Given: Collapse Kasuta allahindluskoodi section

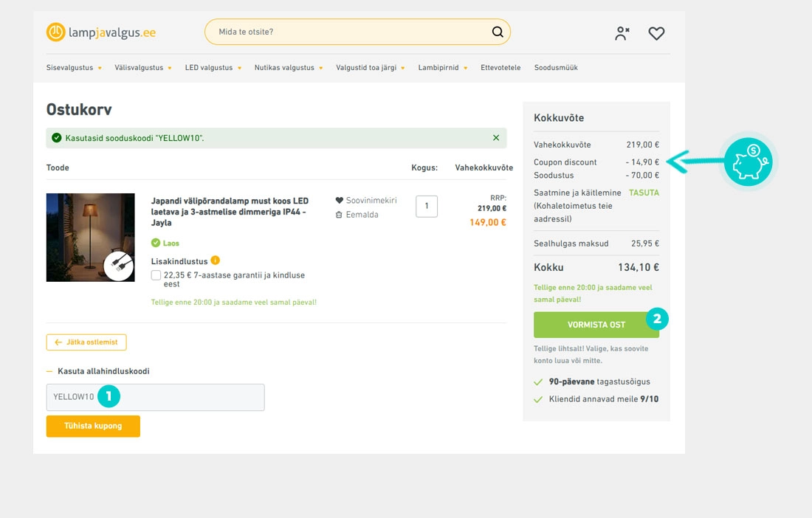Looking at the screenshot, I should [98, 371].
